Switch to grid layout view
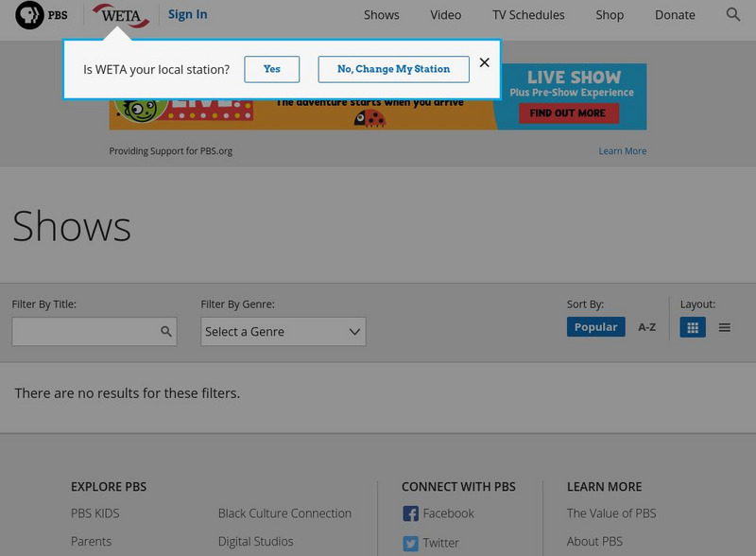The height and width of the screenshot is (556, 756). [693, 327]
